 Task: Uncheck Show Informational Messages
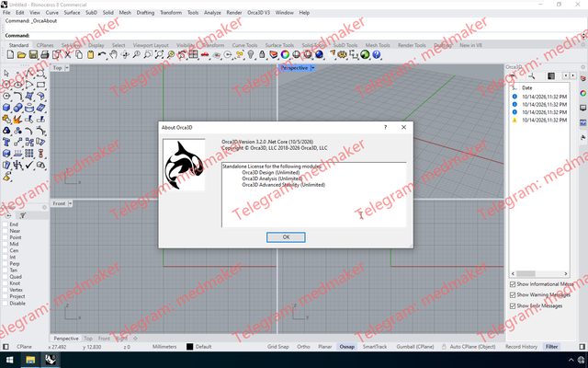[x=513, y=284]
